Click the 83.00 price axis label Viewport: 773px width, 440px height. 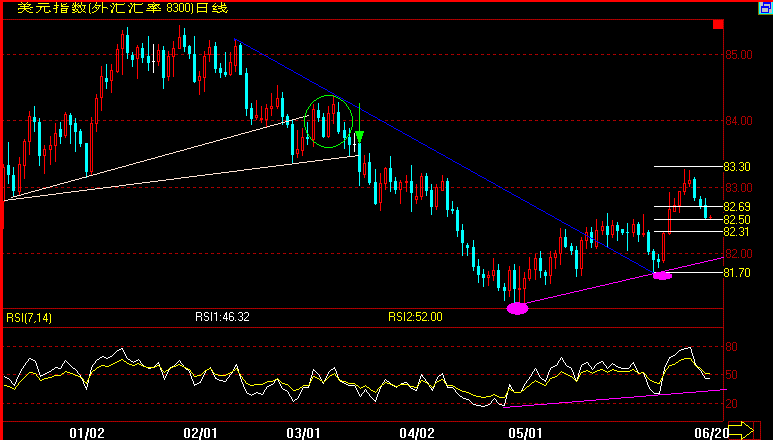click(x=738, y=188)
